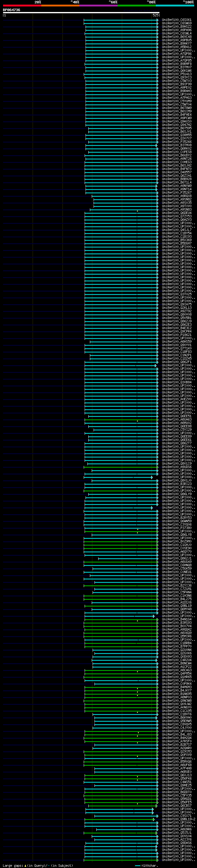This screenshot has height=868, width=197.
Task: Open hit UniRef100_Q30B84
Action: 177,382
